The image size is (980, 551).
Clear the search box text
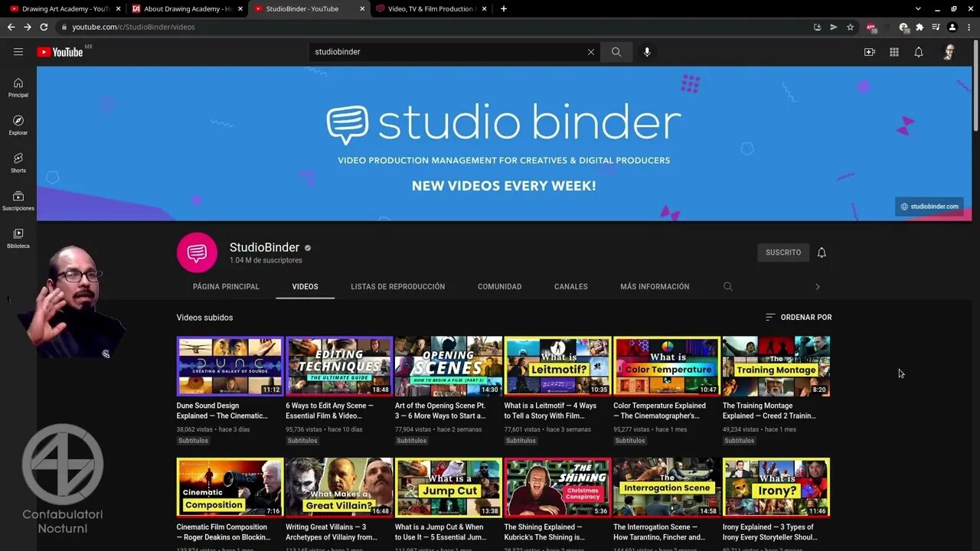590,52
